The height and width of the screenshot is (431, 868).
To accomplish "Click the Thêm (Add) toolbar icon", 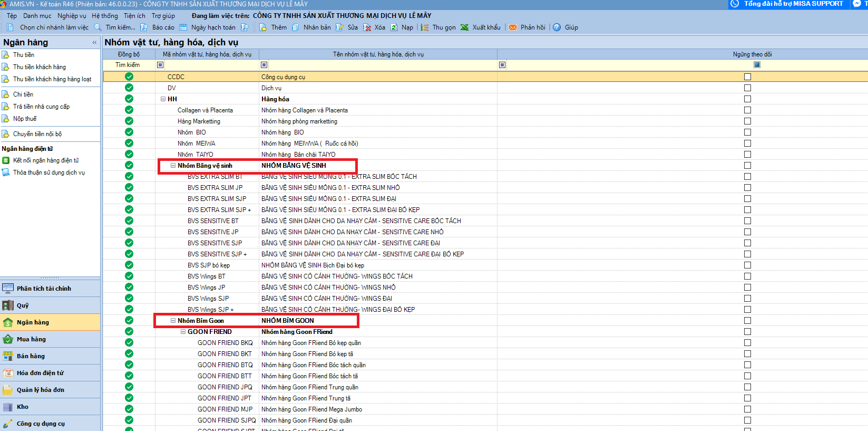I will click(x=264, y=27).
